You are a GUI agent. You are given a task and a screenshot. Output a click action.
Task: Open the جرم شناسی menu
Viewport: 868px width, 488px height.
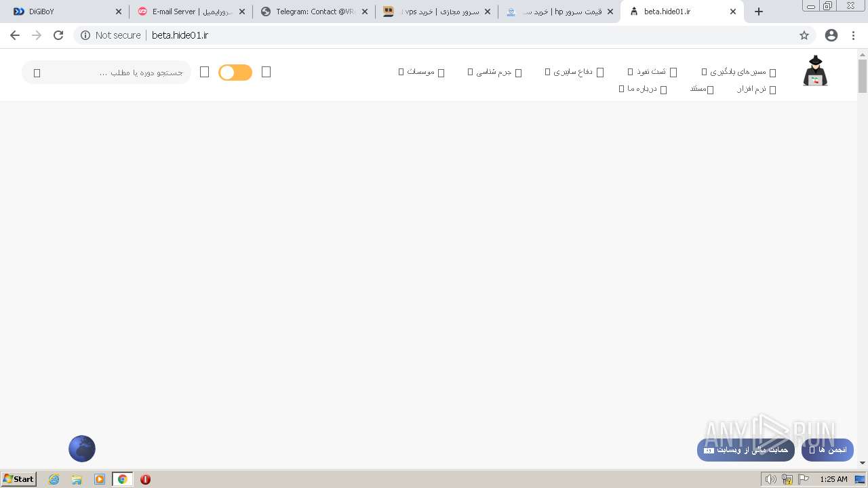[x=494, y=72]
